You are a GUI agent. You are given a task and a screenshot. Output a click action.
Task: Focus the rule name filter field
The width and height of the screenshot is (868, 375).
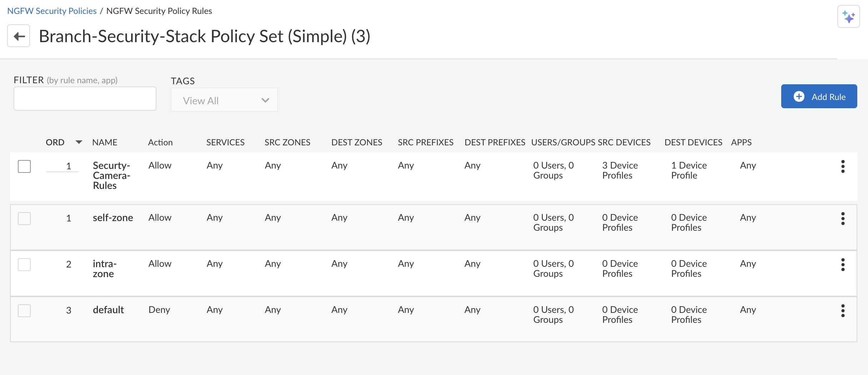click(85, 99)
